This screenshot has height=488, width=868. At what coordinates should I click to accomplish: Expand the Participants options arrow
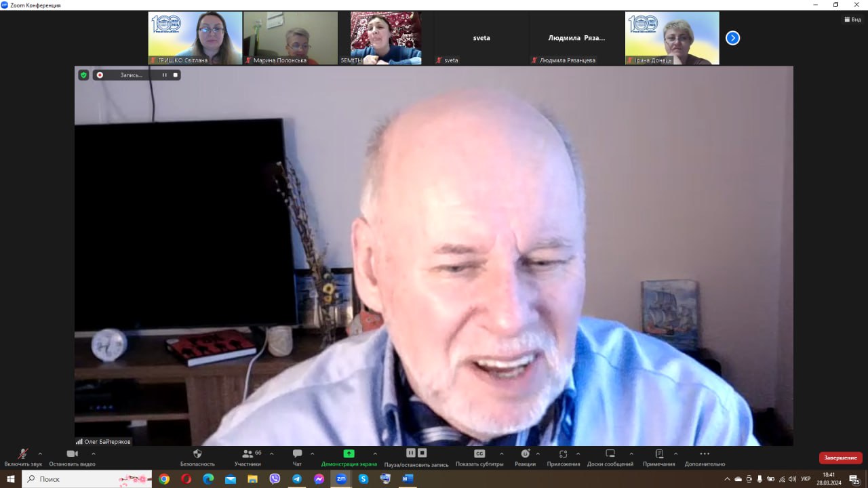271,453
